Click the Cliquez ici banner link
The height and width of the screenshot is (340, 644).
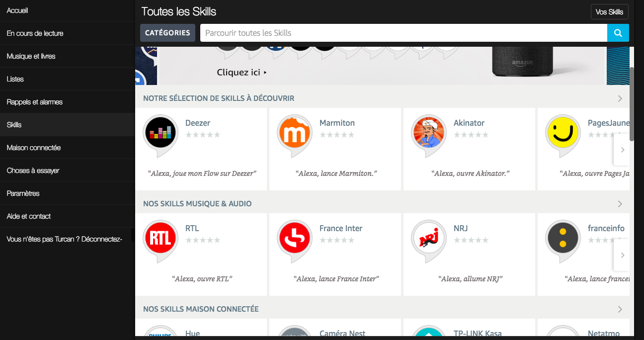241,73
